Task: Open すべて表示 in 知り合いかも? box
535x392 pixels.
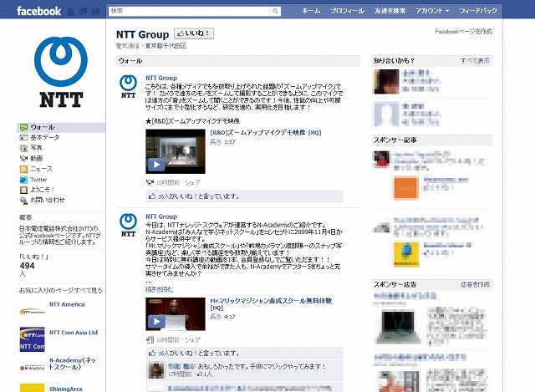Action: tap(475, 61)
